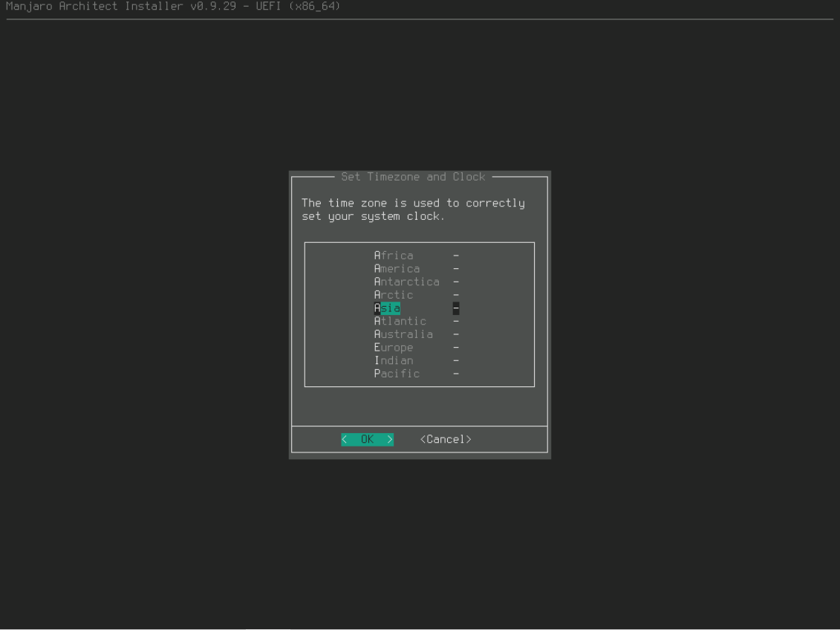
Task: Select Australia from the list
Action: 403,334
